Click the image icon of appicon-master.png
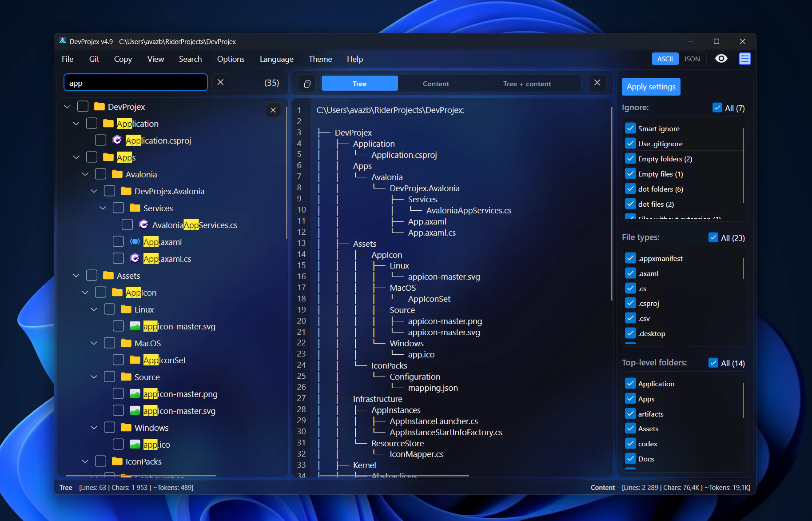 (135, 393)
